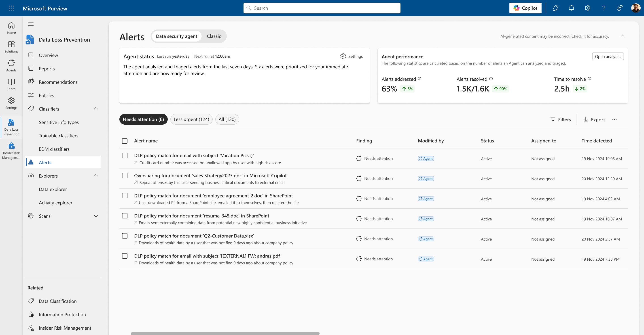This screenshot has height=335, width=644.
Task: Export the alerts list
Action: coord(594,119)
